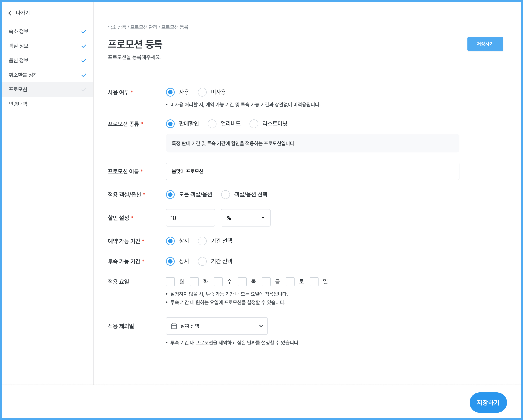Select the 미사용 radio option
Viewport: 523px width, 420px height.
pyautogui.click(x=202, y=92)
